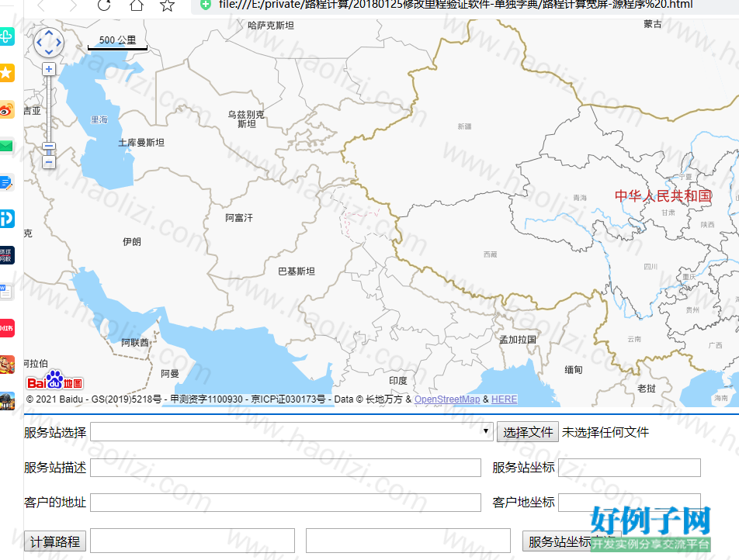The height and width of the screenshot is (560, 739).
Task: Click the file URL address bar
Action: (x=455, y=5)
